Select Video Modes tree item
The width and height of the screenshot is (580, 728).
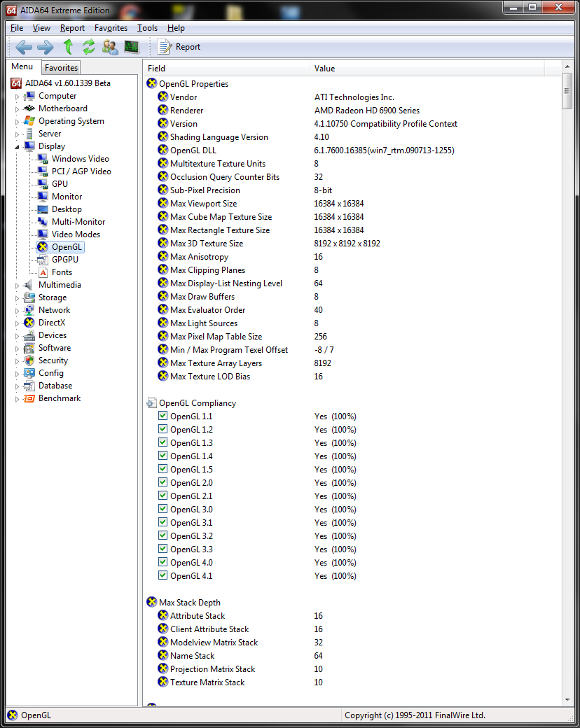click(x=76, y=234)
